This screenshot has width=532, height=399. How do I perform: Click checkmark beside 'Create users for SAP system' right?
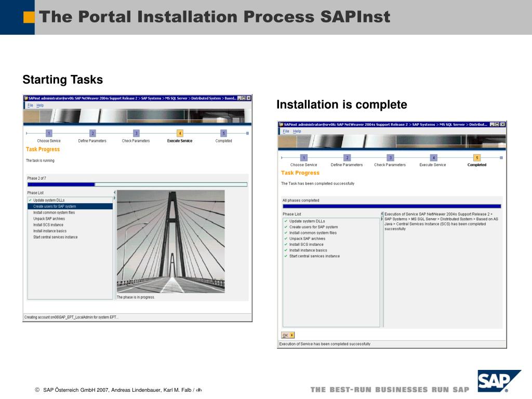[286, 227]
